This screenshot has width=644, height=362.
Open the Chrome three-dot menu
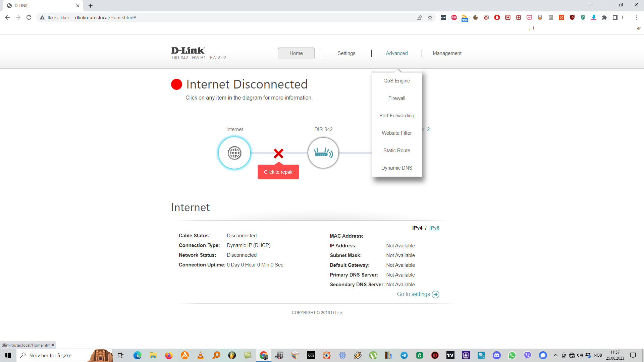(x=637, y=17)
